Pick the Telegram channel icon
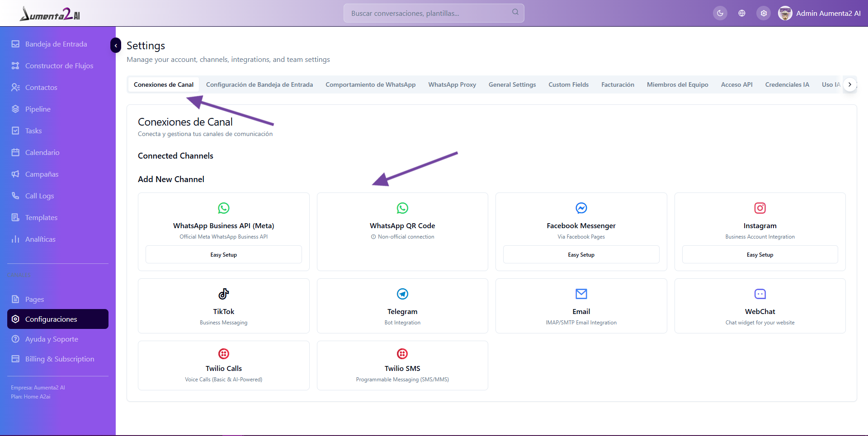 coord(402,294)
